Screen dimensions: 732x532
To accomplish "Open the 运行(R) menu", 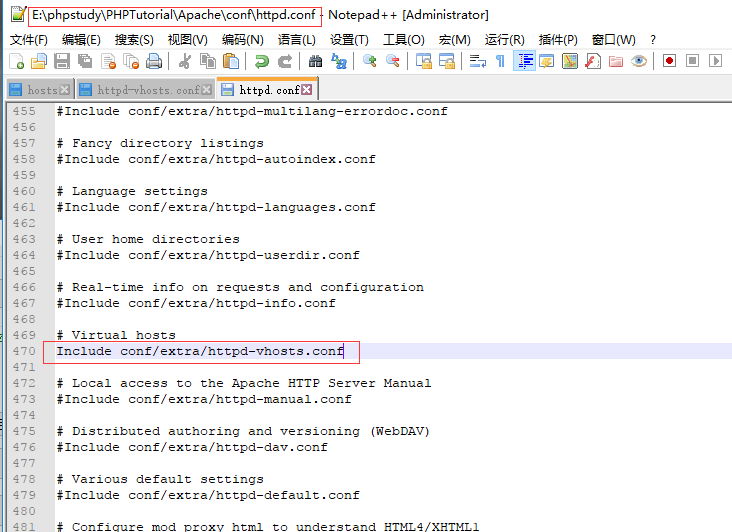I will coord(505,40).
